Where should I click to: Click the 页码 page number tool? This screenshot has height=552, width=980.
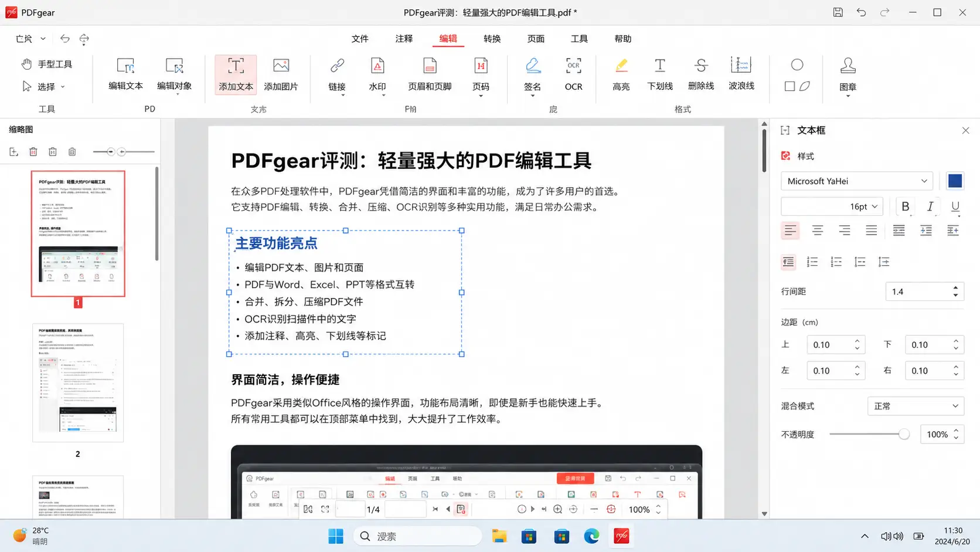coord(481,76)
